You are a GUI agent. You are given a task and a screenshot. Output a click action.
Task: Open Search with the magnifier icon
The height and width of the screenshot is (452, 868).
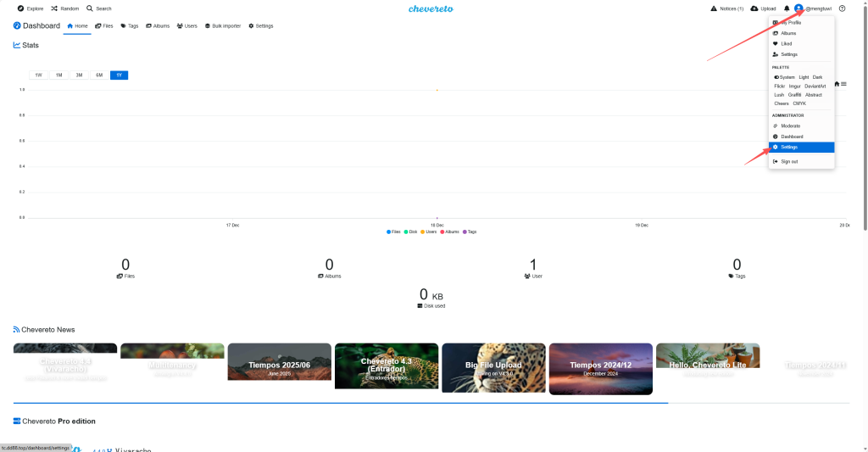coord(90,8)
